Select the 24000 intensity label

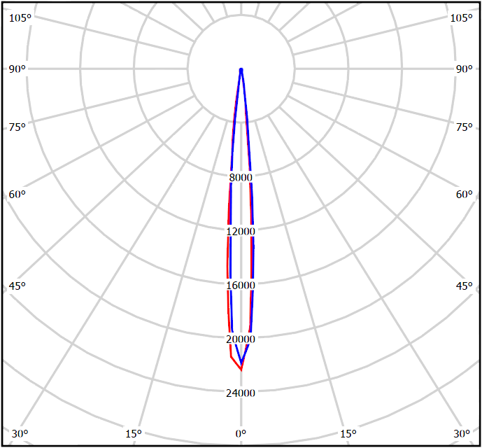[241, 393]
